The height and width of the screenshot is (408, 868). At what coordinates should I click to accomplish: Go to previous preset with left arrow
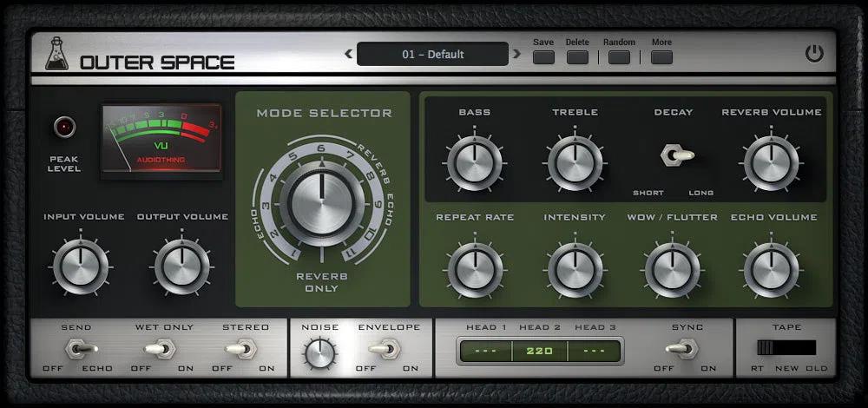(349, 54)
